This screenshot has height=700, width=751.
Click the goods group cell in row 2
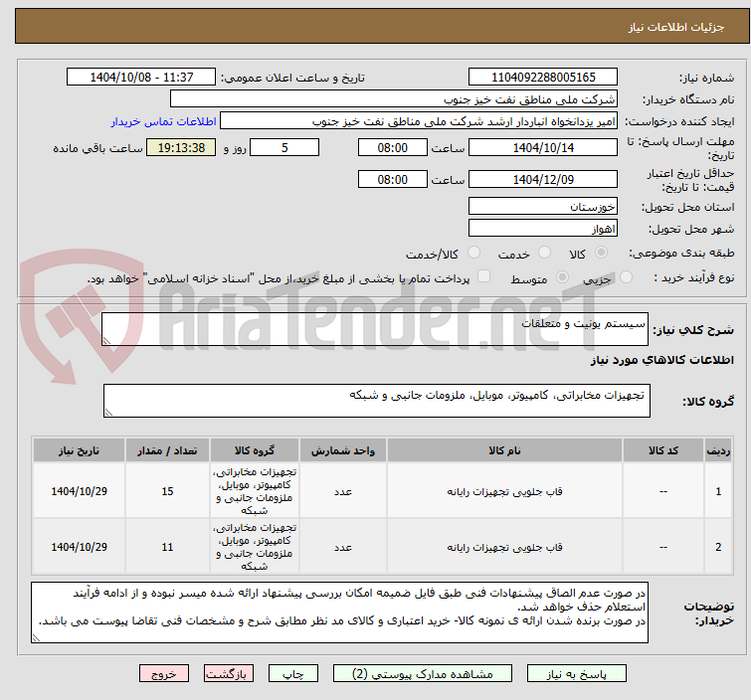tap(255, 547)
